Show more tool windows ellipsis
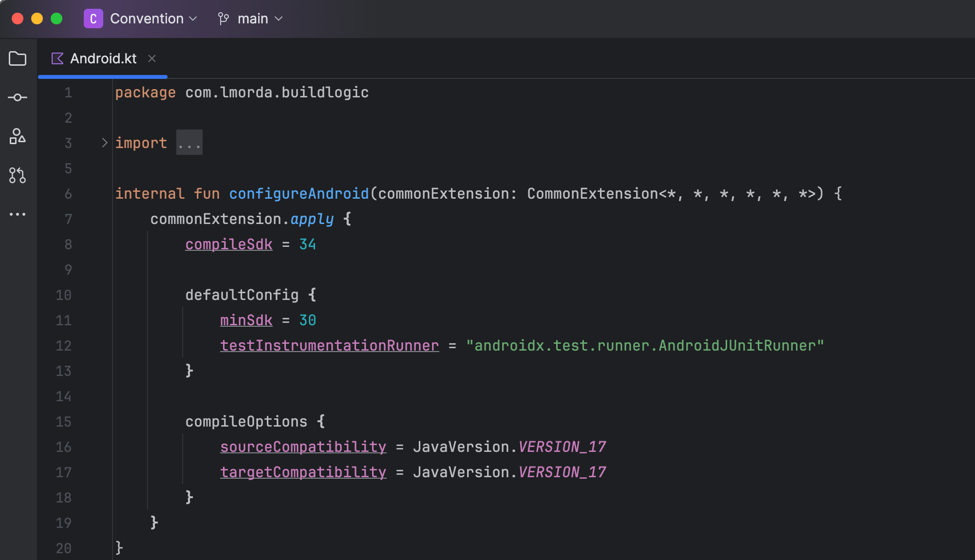Image resolution: width=975 pixels, height=560 pixels. click(x=18, y=214)
